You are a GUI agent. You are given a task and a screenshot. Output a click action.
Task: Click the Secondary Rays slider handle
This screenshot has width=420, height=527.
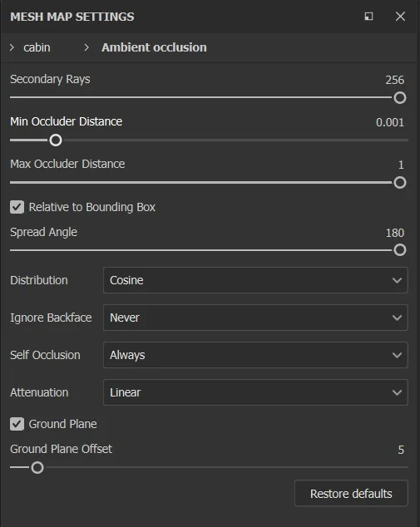(x=400, y=98)
